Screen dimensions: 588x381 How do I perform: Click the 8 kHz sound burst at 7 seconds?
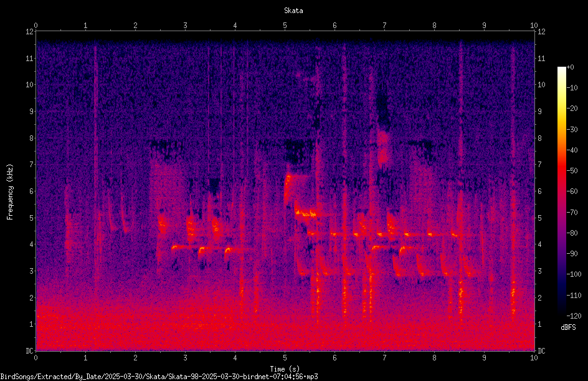tap(383, 148)
